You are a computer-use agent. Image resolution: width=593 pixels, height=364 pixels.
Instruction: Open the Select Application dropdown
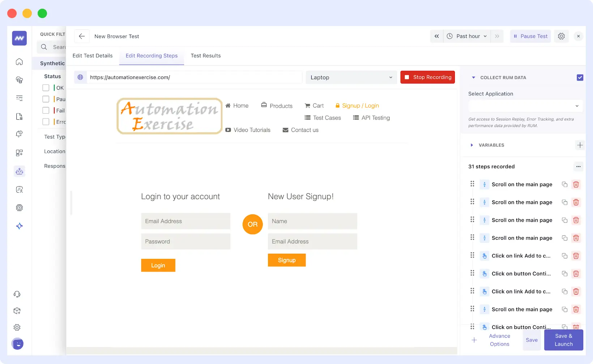pyautogui.click(x=525, y=106)
